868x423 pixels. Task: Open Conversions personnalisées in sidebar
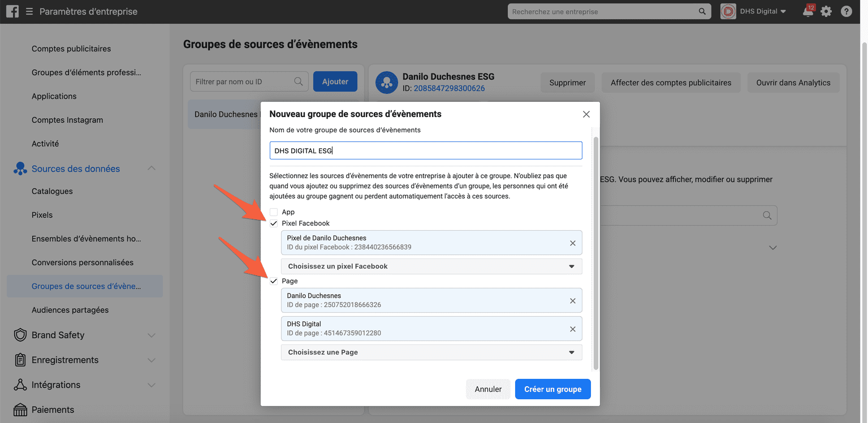point(83,262)
